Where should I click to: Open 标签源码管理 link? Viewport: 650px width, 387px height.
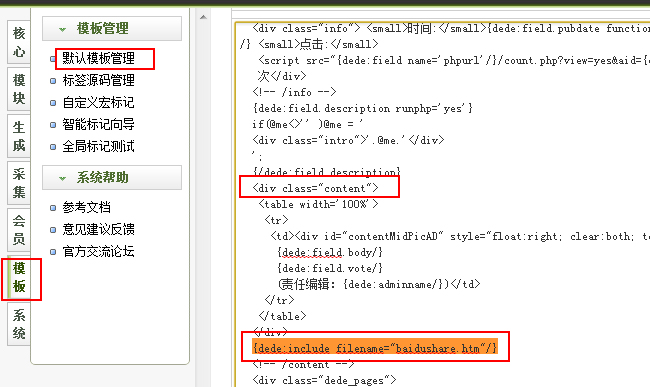tap(98, 80)
